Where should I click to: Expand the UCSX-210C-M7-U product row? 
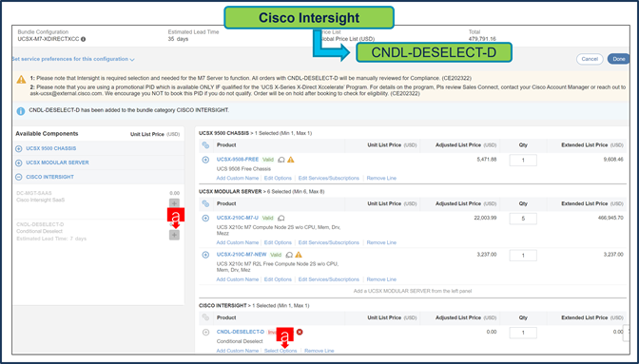click(205, 219)
